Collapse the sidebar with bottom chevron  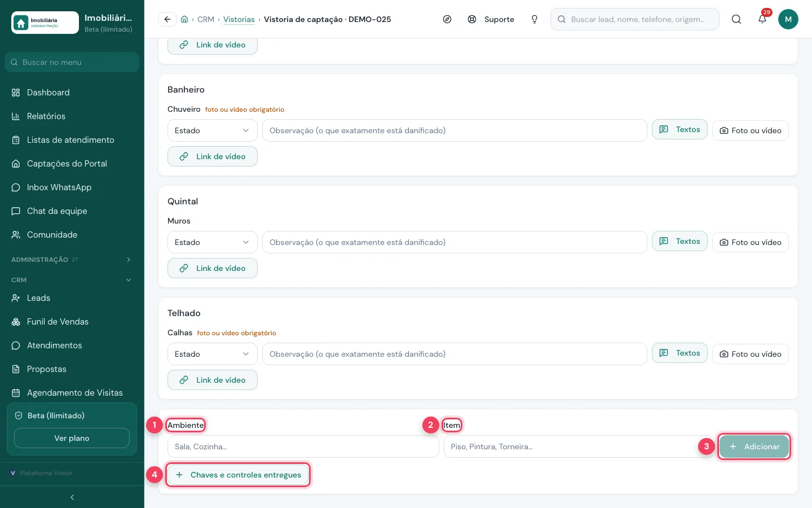coord(72,497)
